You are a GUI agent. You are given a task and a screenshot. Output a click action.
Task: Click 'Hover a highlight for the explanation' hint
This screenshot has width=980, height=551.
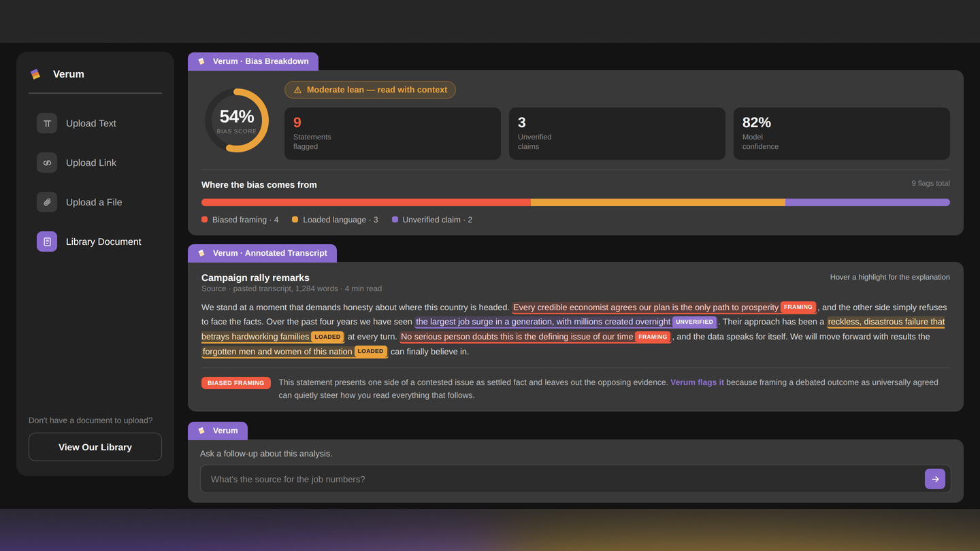click(890, 278)
